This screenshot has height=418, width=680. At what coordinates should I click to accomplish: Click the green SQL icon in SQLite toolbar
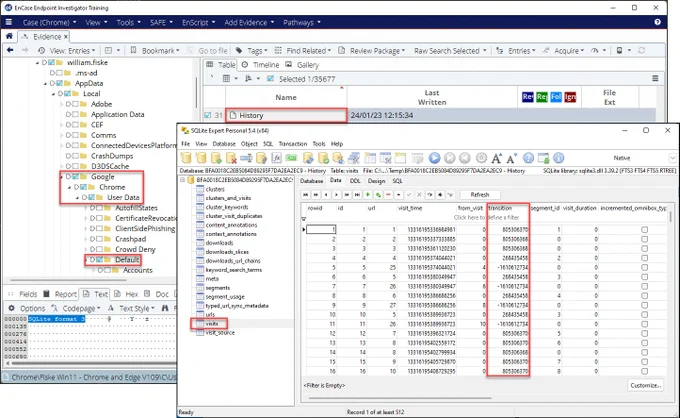point(291,158)
